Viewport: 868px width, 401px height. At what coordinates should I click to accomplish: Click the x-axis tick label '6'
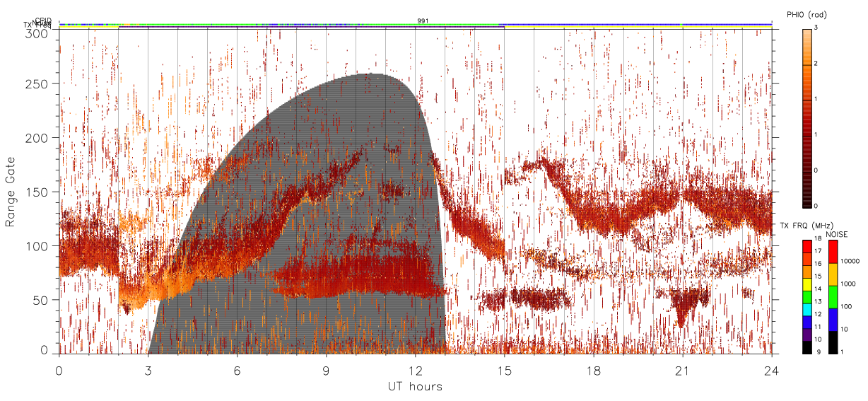(x=237, y=370)
